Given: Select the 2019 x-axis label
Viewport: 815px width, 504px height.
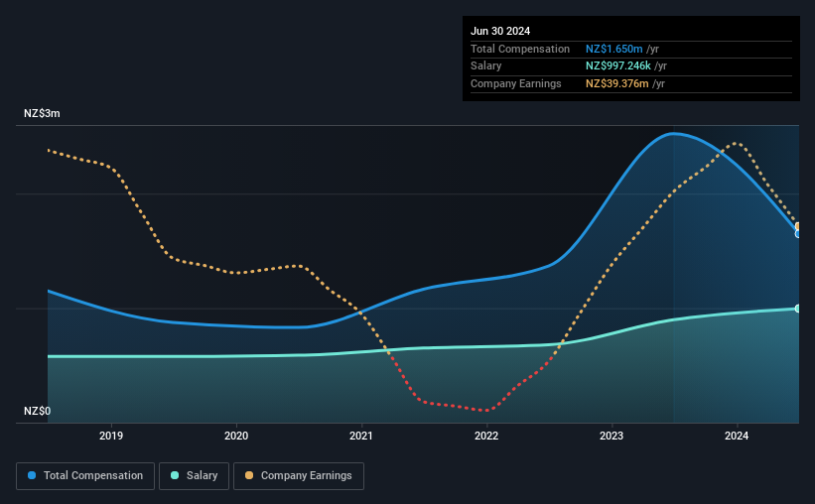Looking at the screenshot, I should point(111,436).
